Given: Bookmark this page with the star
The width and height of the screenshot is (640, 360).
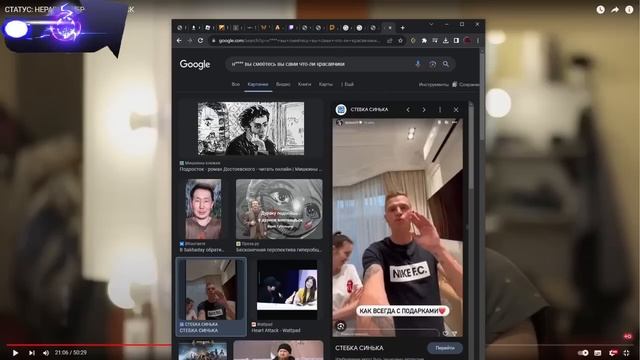Looking at the screenshot, I should [x=400, y=40].
